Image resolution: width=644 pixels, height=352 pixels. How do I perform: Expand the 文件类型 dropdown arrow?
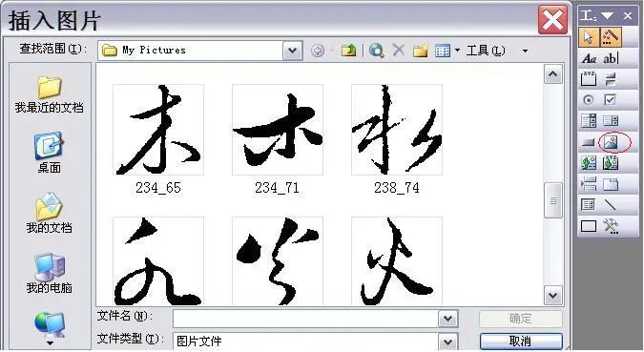pyautogui.click(x=447, y=342)
